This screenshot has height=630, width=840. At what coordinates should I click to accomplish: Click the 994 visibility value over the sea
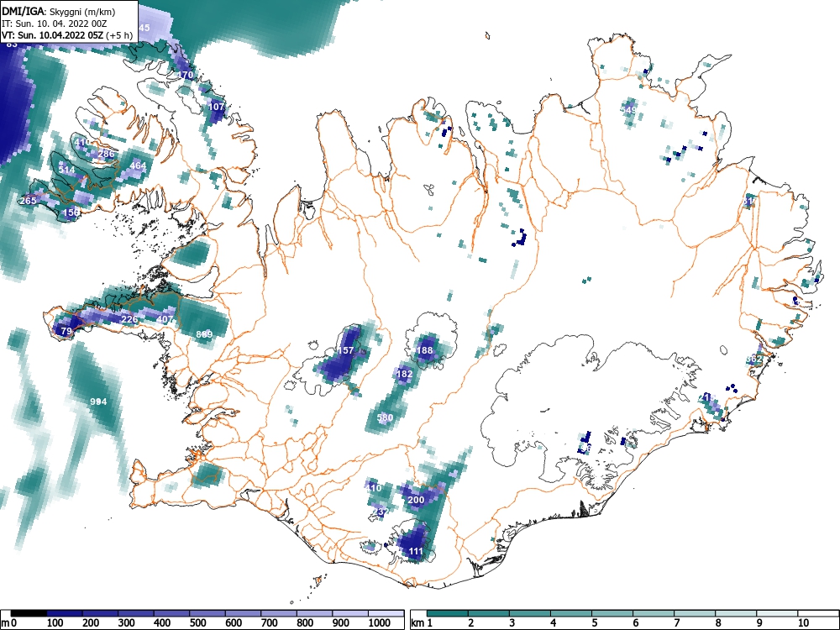(x=98, y=402)
